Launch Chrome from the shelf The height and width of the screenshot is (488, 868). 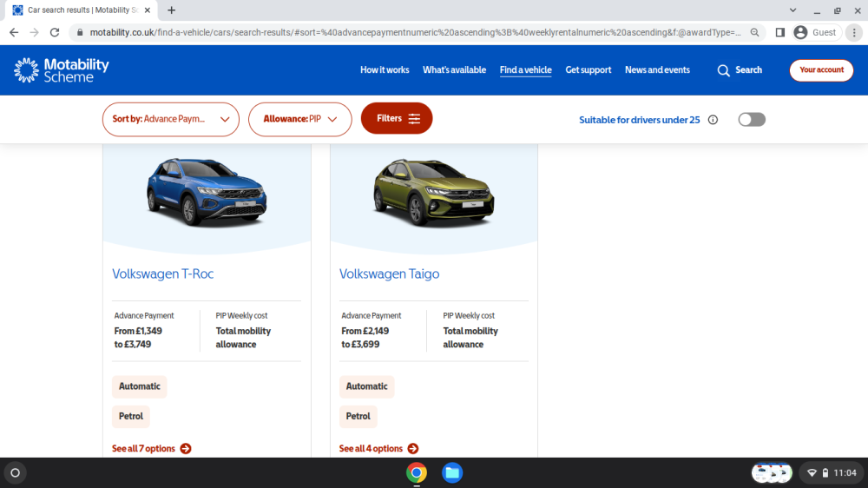click(417, 473)
